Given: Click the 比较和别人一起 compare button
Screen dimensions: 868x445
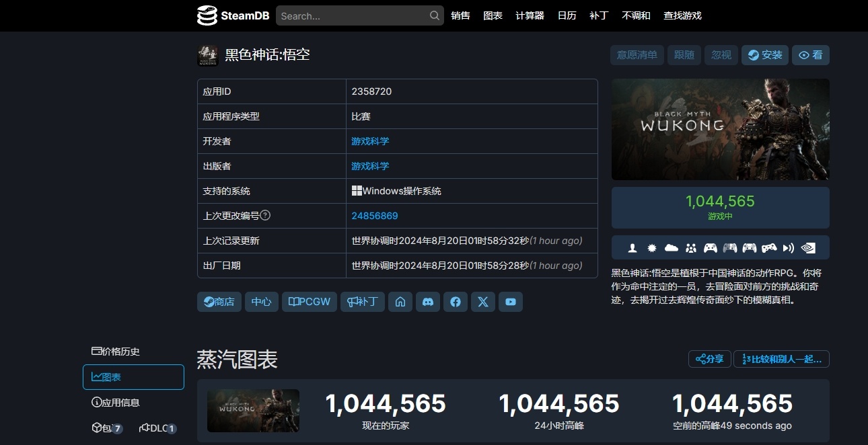Looking at the screenshot, I should point(781,359).
